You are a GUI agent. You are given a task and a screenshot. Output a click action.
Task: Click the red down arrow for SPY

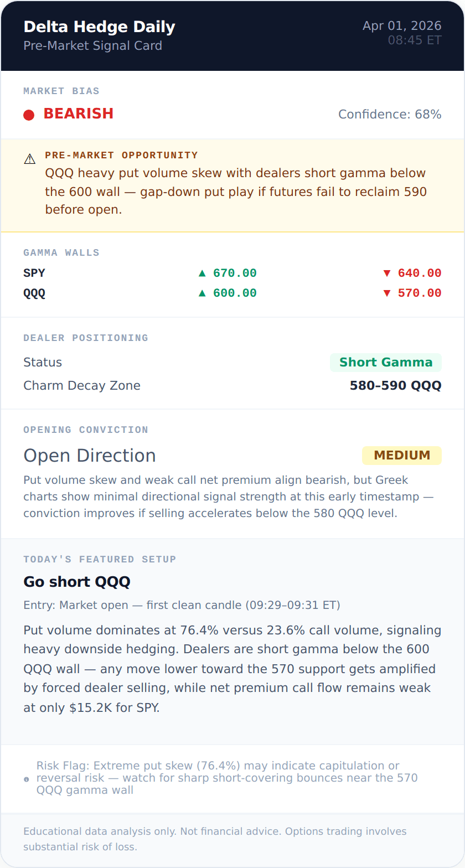[x=387, y=273]
